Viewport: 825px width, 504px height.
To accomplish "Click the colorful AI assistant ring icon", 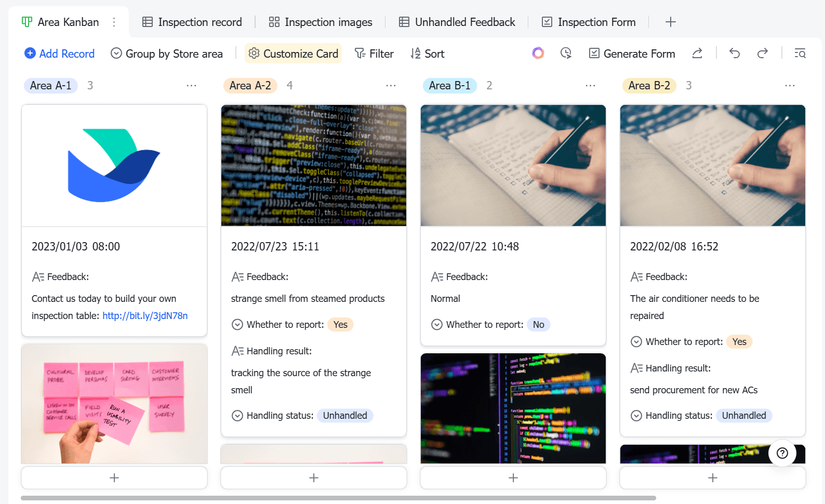I will [x=538, y=53].
